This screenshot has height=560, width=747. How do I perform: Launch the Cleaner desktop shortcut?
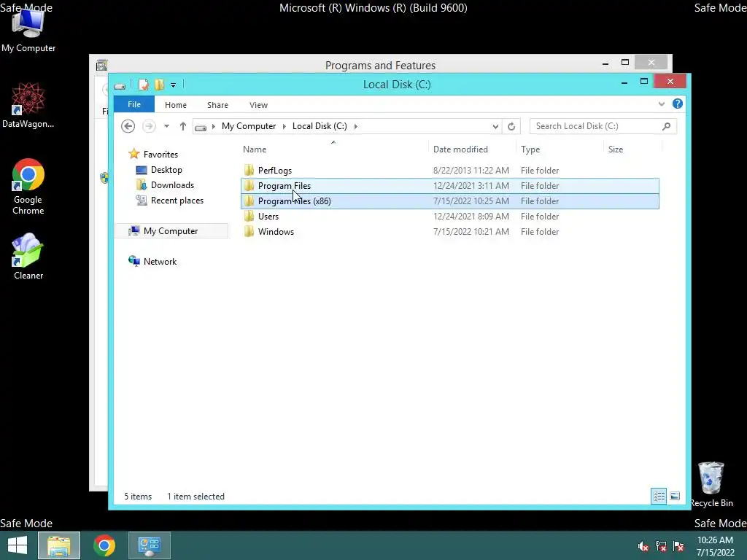coord(28,256)
